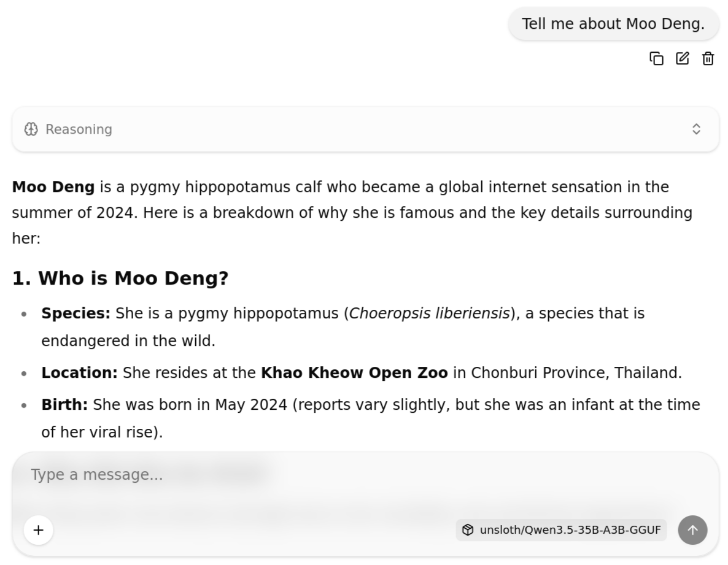Click the bold "Species:" bullet label
Image resolution: width=728 pixels, height=565 pixels.
[x=76, y=313]
